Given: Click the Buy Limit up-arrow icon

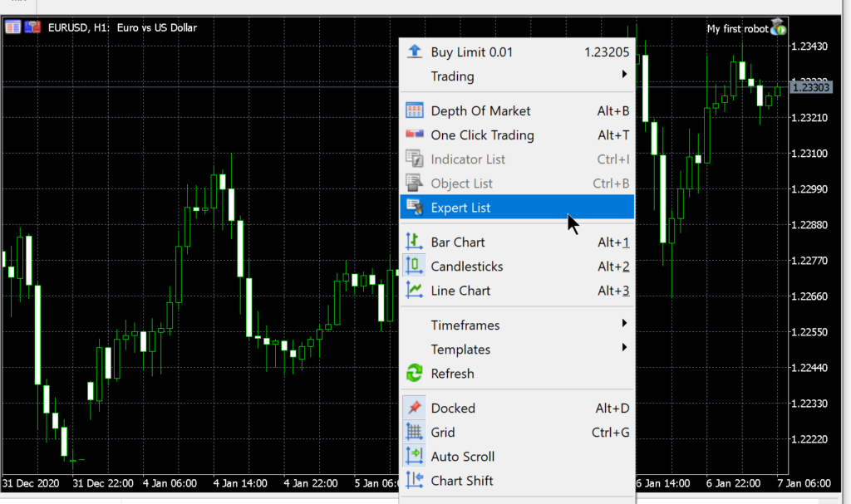Looking at the screenshot, I should click(x=414, y=52).
